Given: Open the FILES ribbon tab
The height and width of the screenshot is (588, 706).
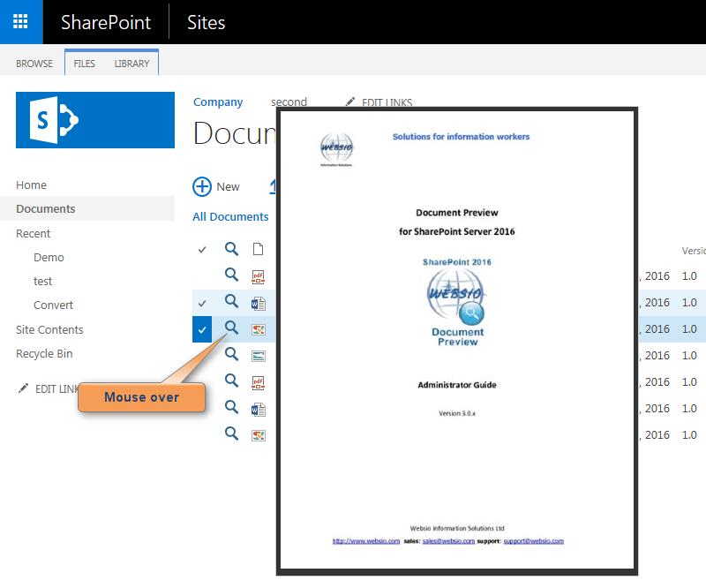Looking at the screenshot, I should 84,64.
